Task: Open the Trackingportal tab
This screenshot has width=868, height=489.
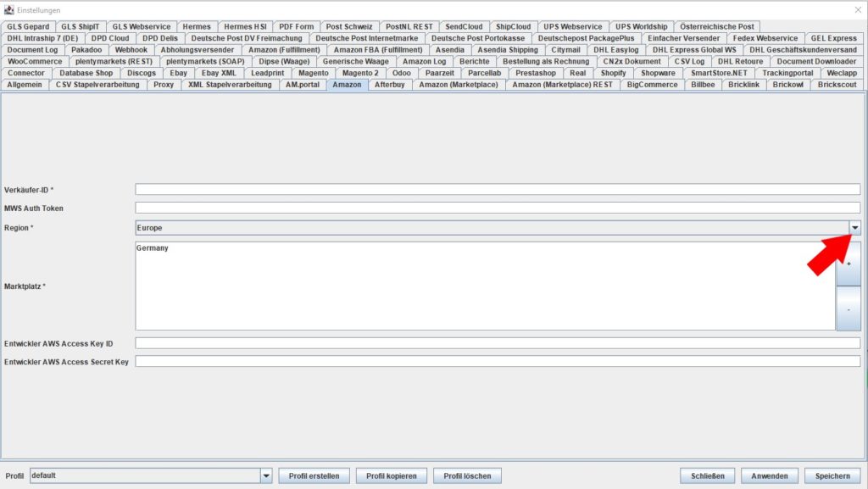Action: coord(787,73)
